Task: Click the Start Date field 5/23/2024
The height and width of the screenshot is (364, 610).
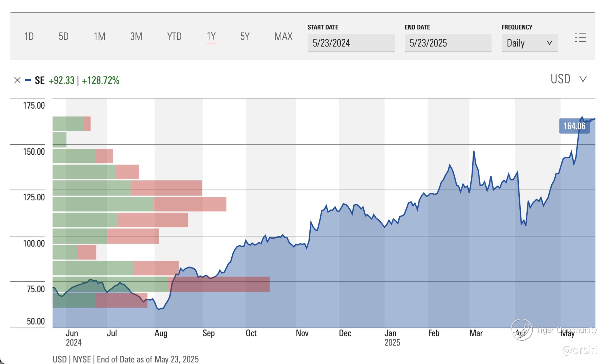Action: pyautogui.click(x=351, y=43)
